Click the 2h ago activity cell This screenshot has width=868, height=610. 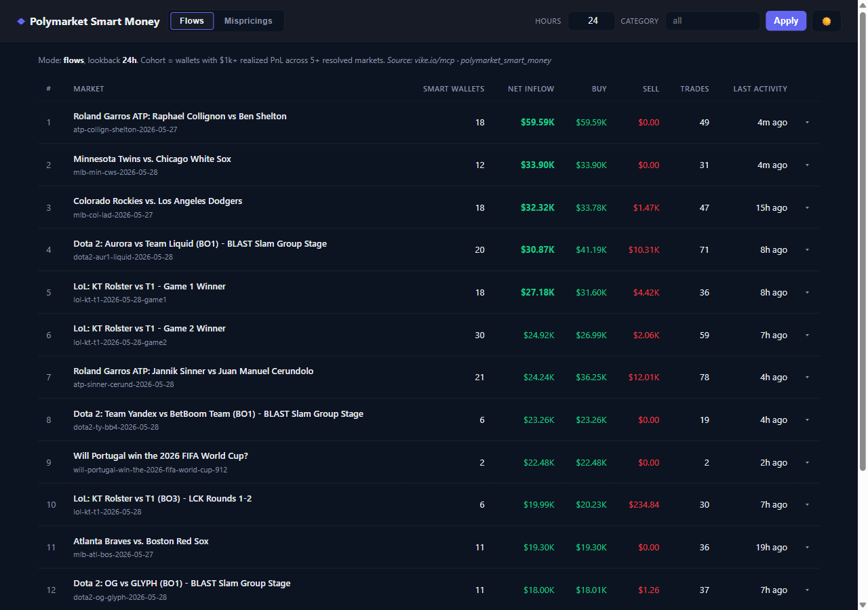(774, 463)
